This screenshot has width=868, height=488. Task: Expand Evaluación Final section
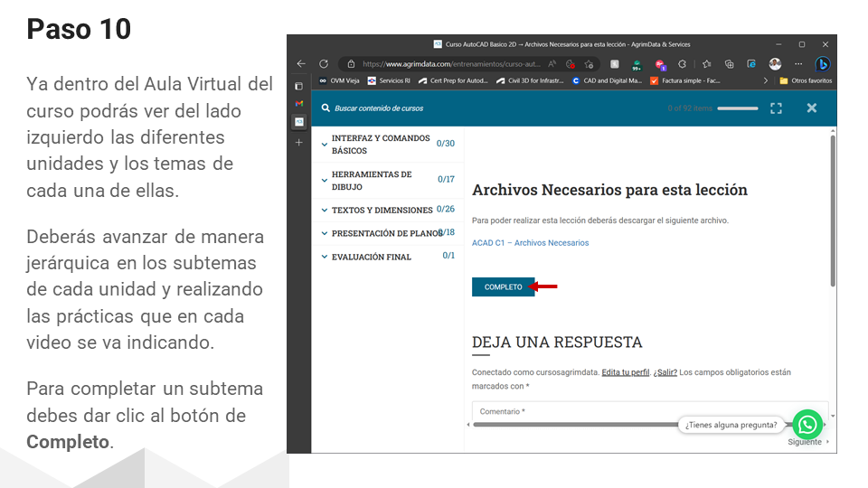(389, 257)
